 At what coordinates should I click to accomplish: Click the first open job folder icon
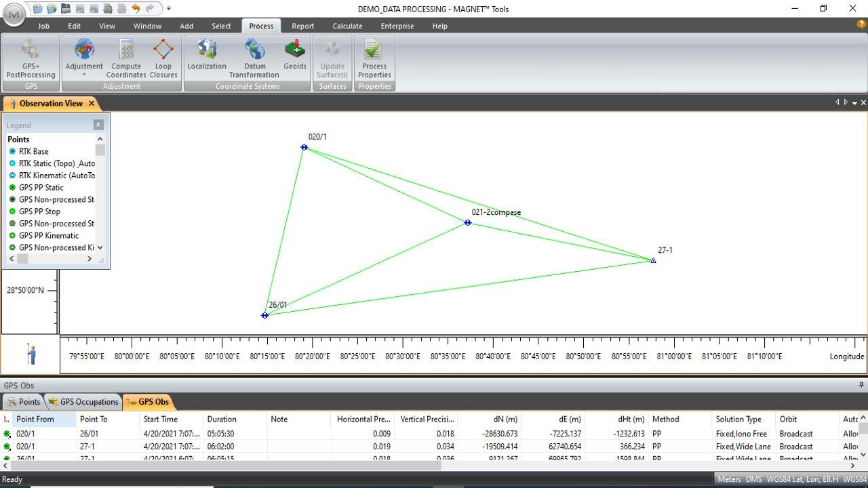(37, 9)
